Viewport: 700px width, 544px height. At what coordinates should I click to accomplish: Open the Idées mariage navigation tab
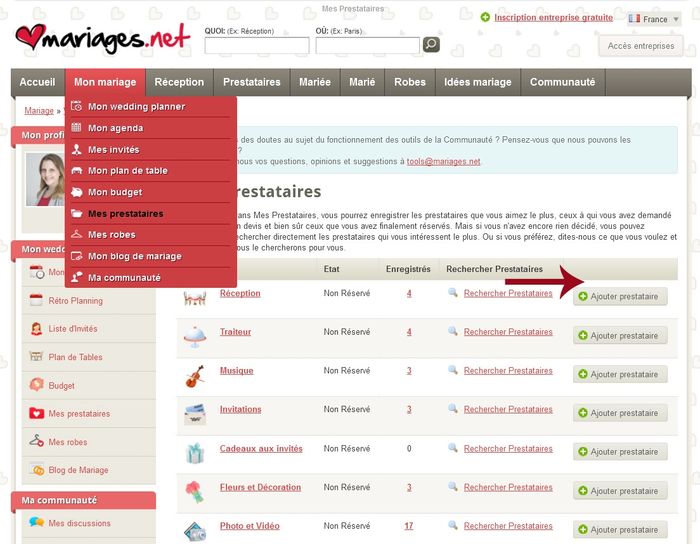coord(478,82)
